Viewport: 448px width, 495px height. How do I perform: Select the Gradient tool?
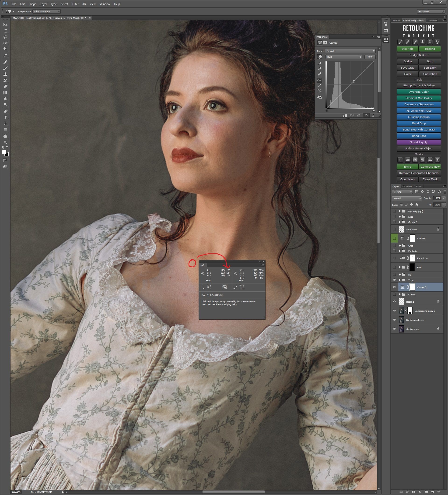tap(5, 92)
